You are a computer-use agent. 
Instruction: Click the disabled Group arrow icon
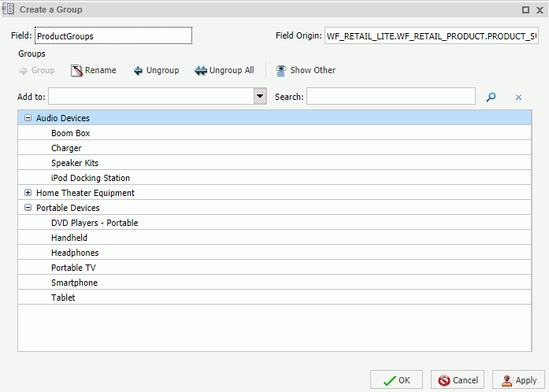(23, 71)
